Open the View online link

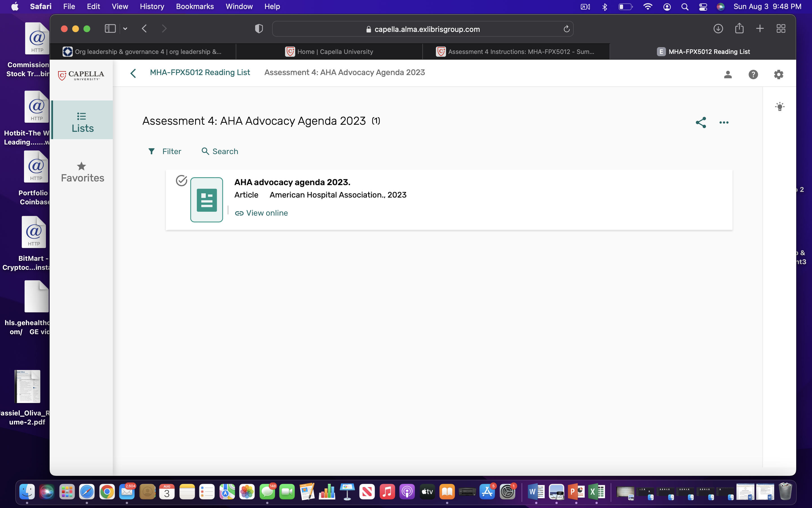coord(261,213)
